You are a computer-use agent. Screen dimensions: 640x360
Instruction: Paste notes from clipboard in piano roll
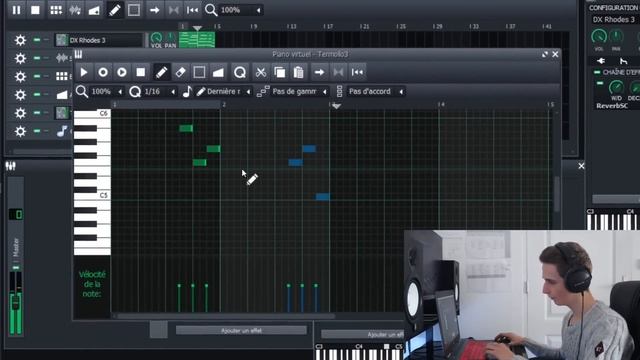click(x=299, y=72)
